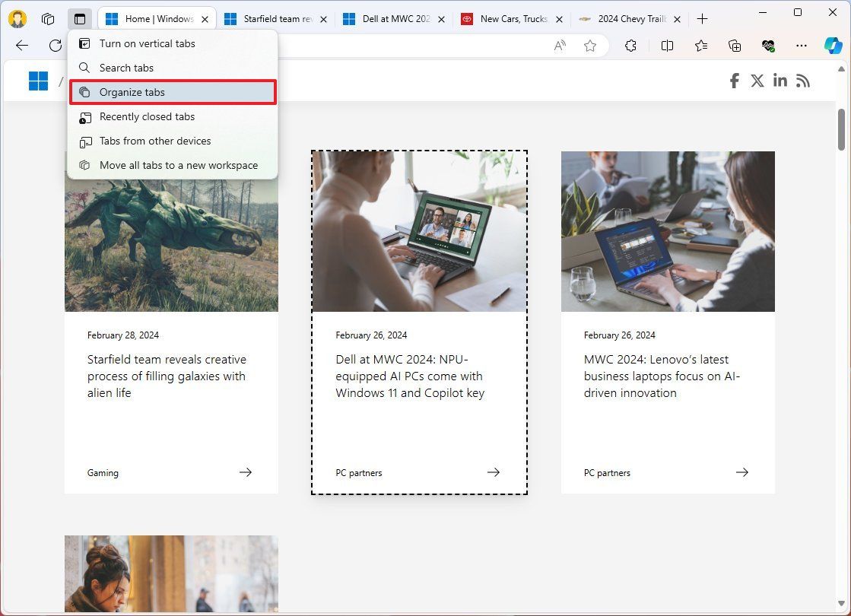Select Organize tabs from the menu
Image resolution: width=851 pixels, height=616 pixels.
[132, 92]
